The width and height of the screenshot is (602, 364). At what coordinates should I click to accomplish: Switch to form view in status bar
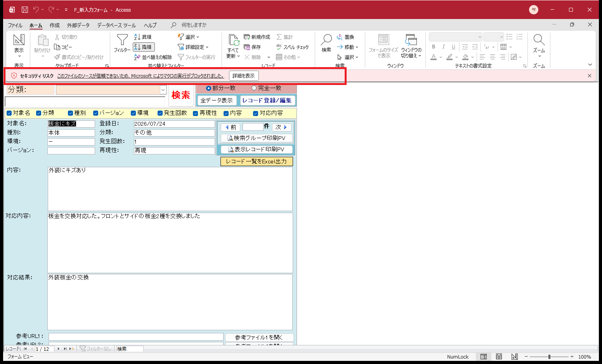[484, 357]
